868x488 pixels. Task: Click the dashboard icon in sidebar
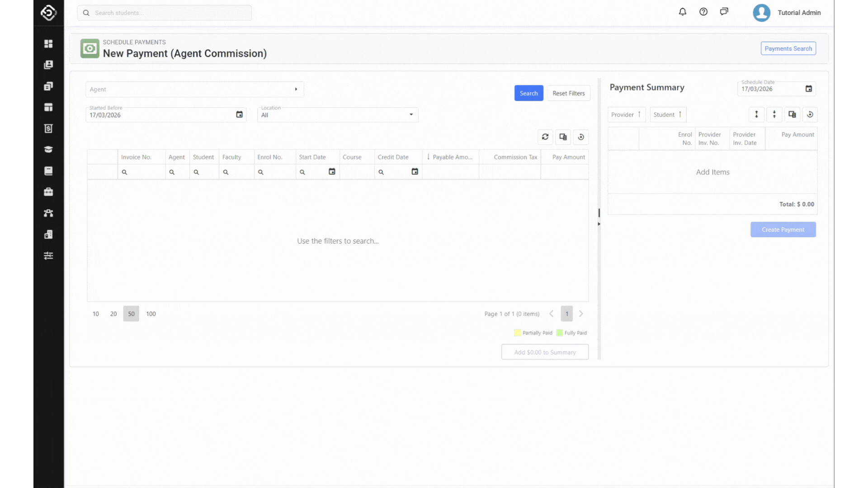[48, 44]
